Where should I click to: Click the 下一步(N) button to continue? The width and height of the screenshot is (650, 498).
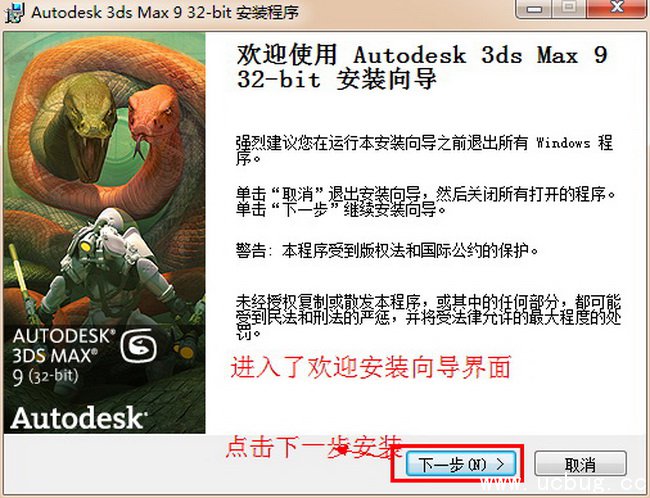(x=461, y=464)
